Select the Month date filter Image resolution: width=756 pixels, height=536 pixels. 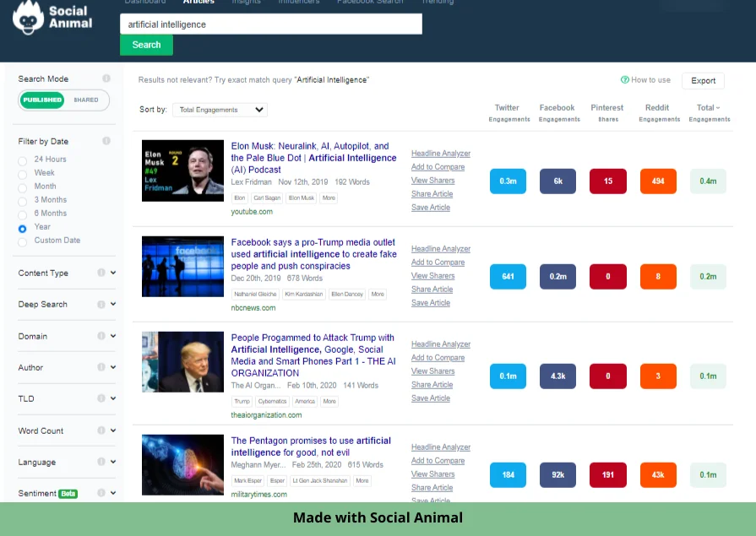(22, 187)
